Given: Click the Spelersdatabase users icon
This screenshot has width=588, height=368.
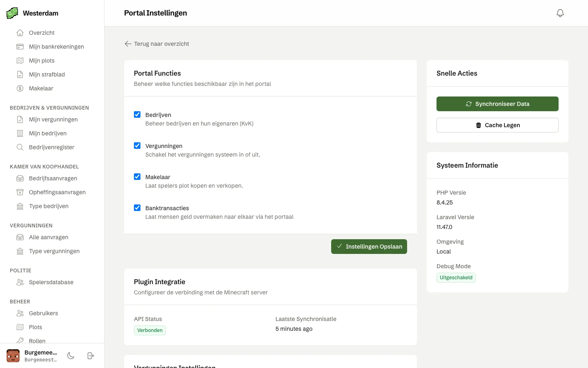Looking at the screenshot, I should (x=20, y=282).
